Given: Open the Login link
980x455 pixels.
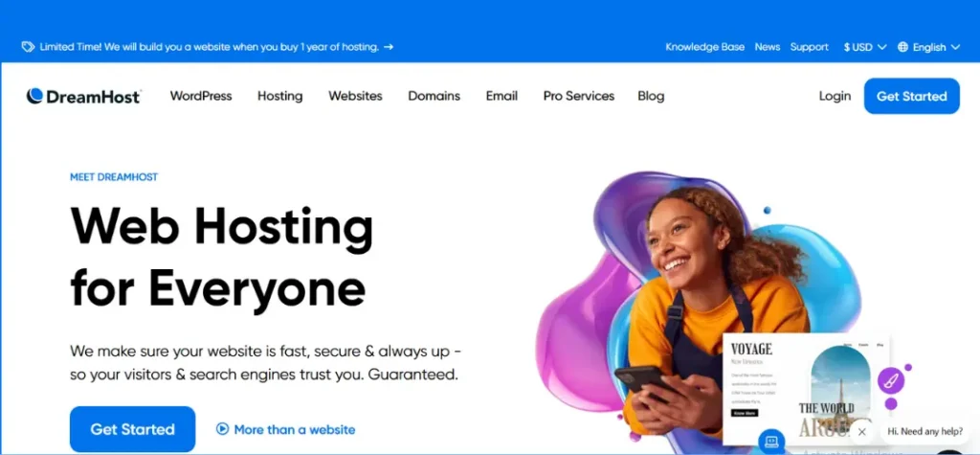Looking at the screenshot, I should 835,96.
